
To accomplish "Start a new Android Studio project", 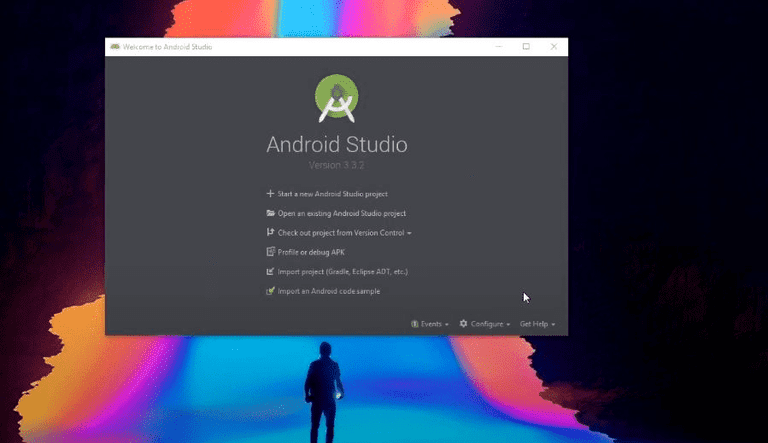I will coord(332,194).
